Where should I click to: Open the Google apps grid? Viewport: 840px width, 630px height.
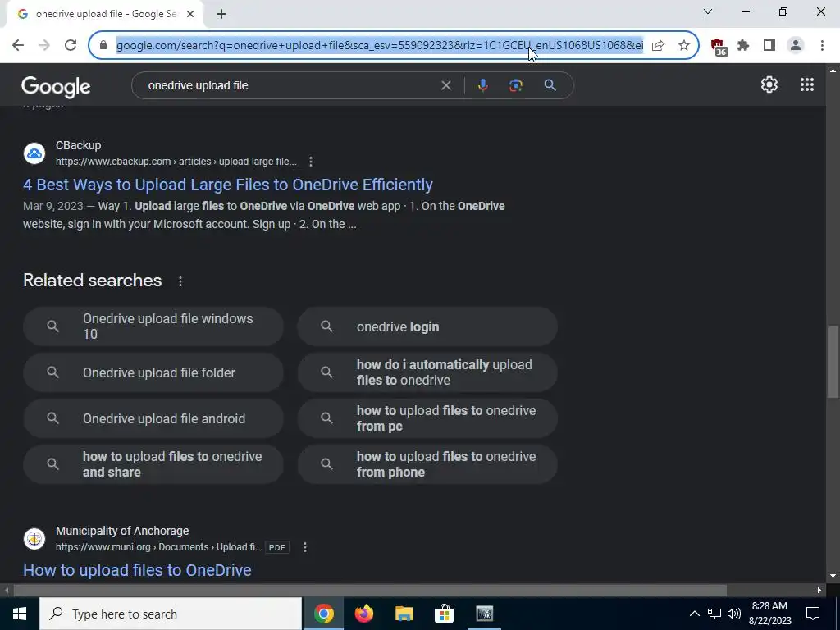tap(807, 84)
